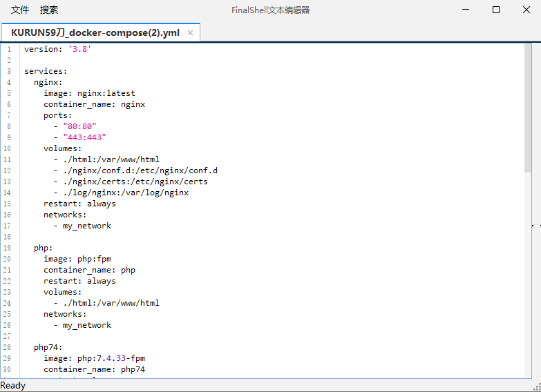Viewport: 541px width, 392px height.
Task: Click the "443:443" port string
Action: point(84,137)
